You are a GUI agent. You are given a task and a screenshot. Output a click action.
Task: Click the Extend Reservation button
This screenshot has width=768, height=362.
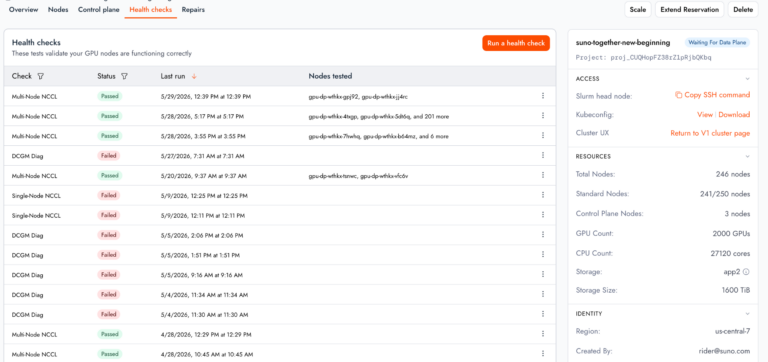689,10
